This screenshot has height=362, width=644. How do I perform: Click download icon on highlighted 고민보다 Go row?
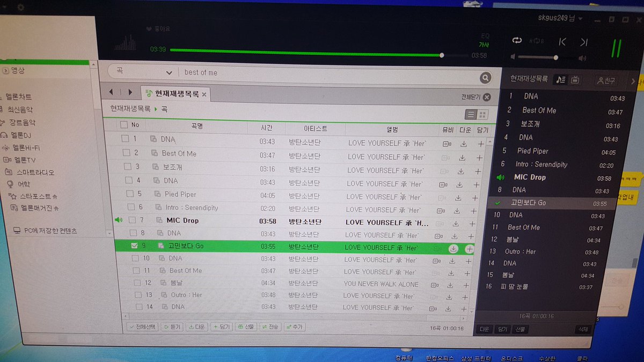point(453,248)
